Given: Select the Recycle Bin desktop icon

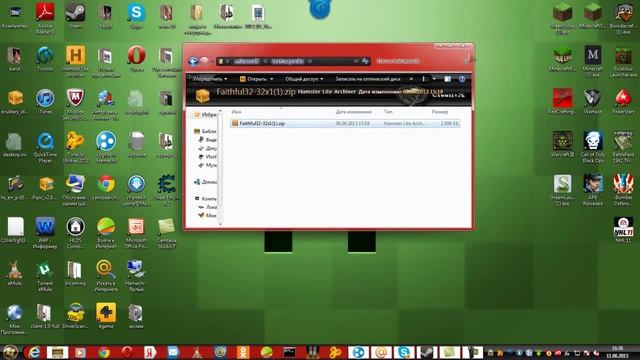Looking at the screenshot, I should [x=136, y=144].
